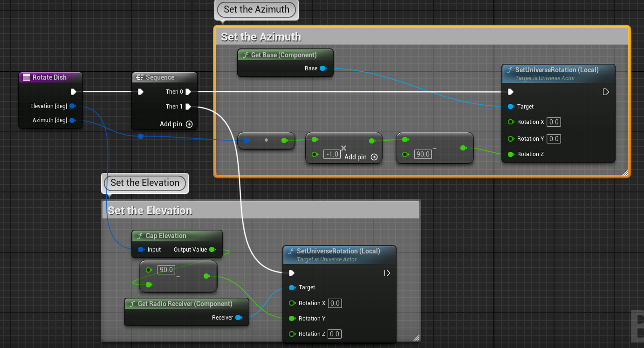Screen dimensions: 644x348
Task: Click the Then 0 execution pin on Sequence
Action: [x=188, y=92]
